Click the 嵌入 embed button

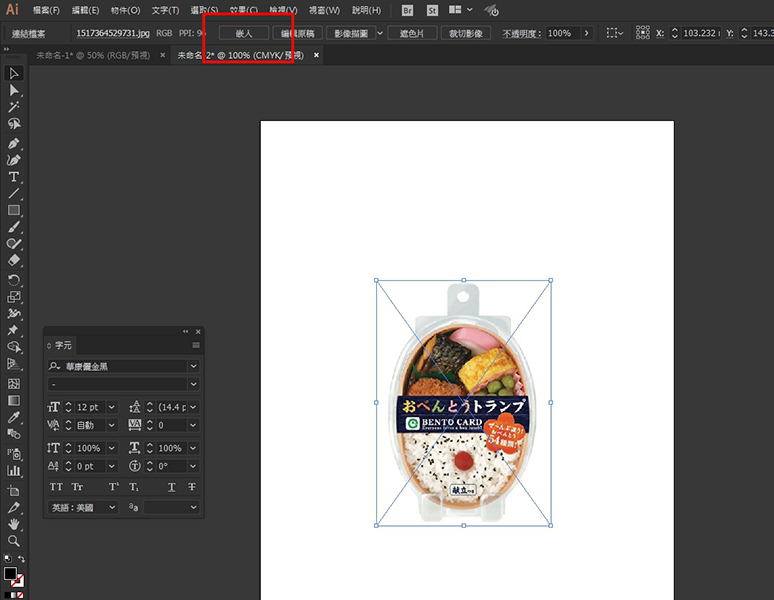tap(244, 33)
